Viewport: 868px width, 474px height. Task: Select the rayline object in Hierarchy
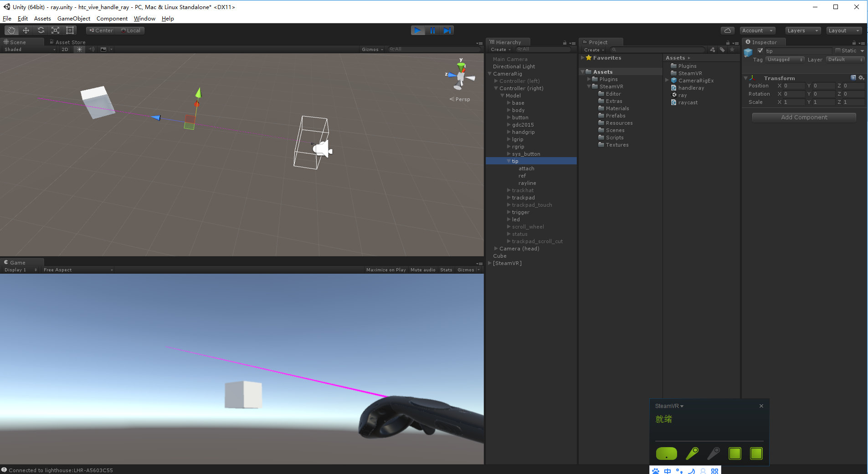pos(527,183)
